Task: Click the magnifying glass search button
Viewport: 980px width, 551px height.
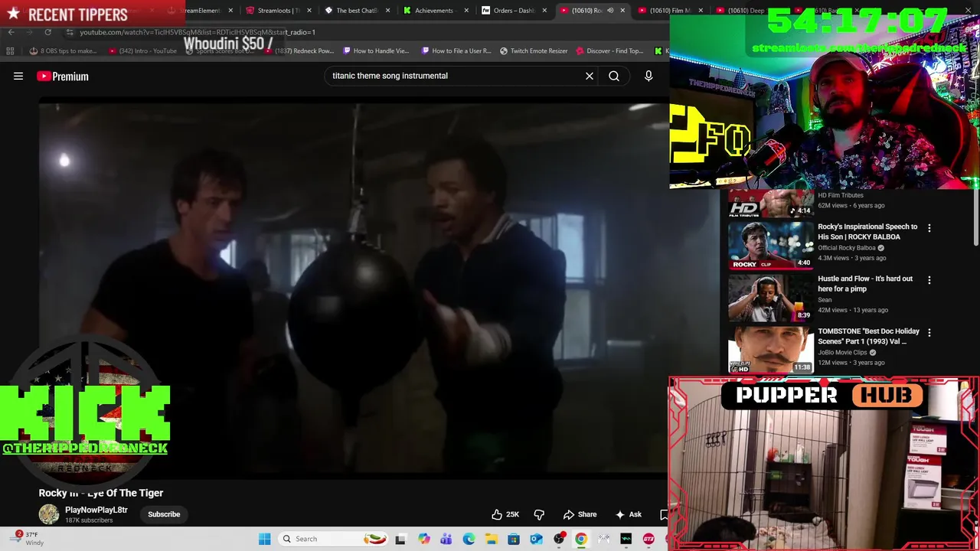Action: 614,76
